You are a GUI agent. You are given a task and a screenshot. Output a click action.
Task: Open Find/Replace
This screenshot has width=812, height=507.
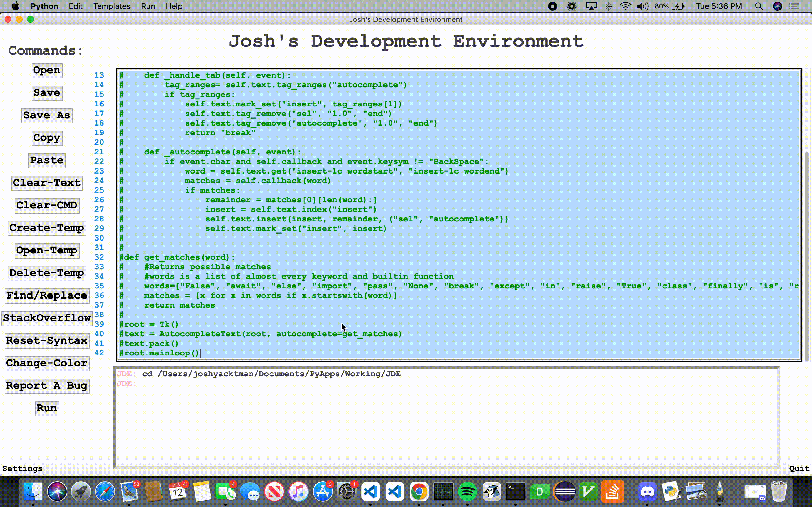tap(47, 295)
